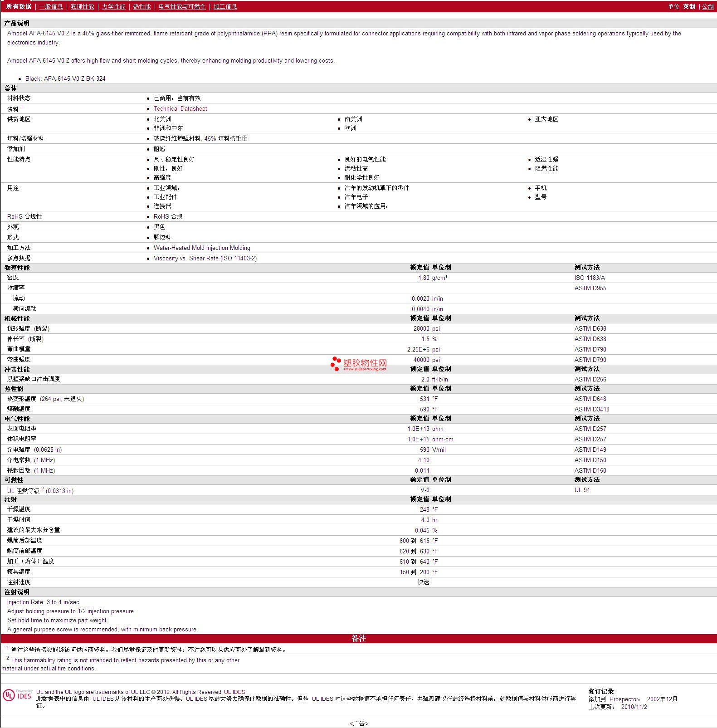Click the 颗粒料 form value
The image size is (717, 728).
(x=162, y=238)
